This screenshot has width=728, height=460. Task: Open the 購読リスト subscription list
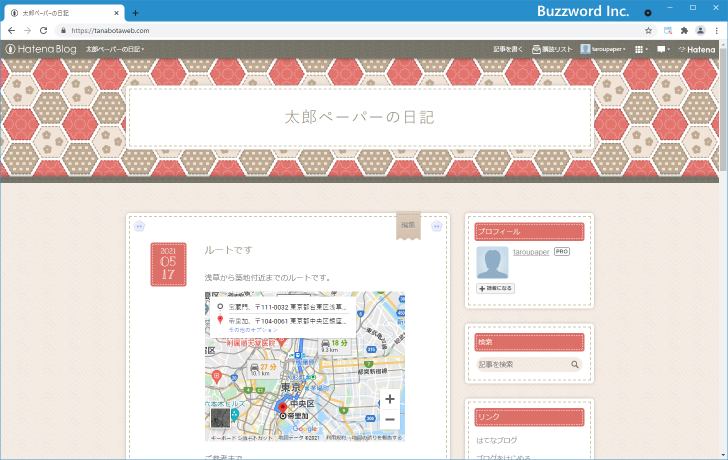pos(552,49)
